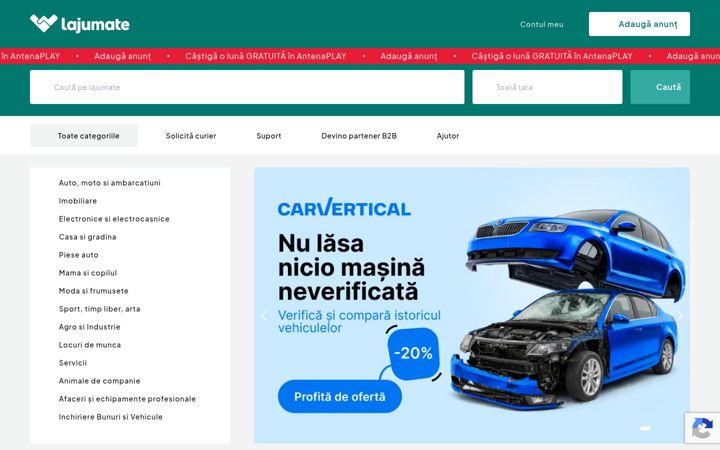Click the Adaugă anunț button
Image resolution: width=720 pixels, height=450 pixels.
pos(639,24)
